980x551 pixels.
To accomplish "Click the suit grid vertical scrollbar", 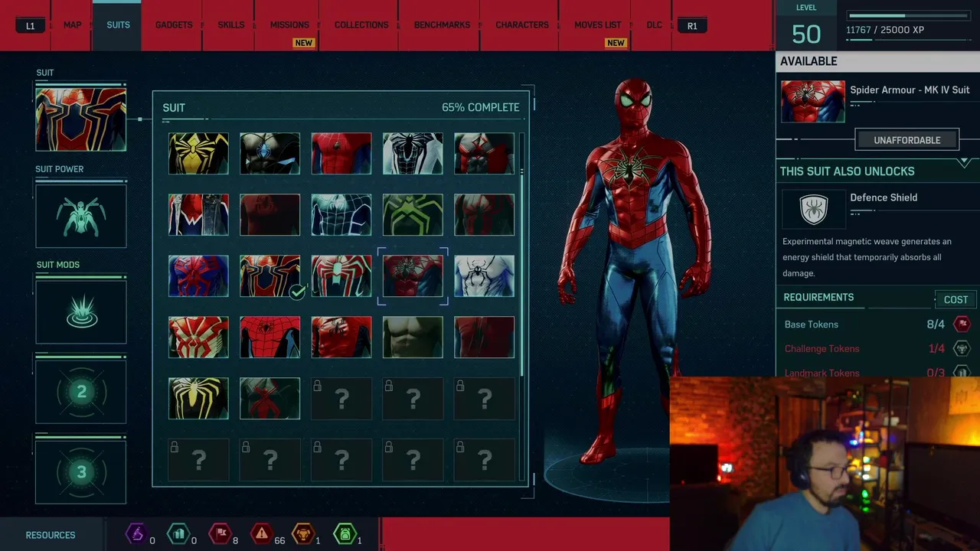I will click(522, 254).
